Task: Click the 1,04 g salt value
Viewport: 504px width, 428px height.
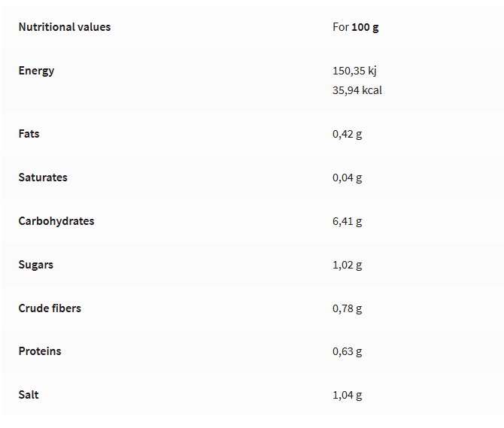Action: point(348,395)
